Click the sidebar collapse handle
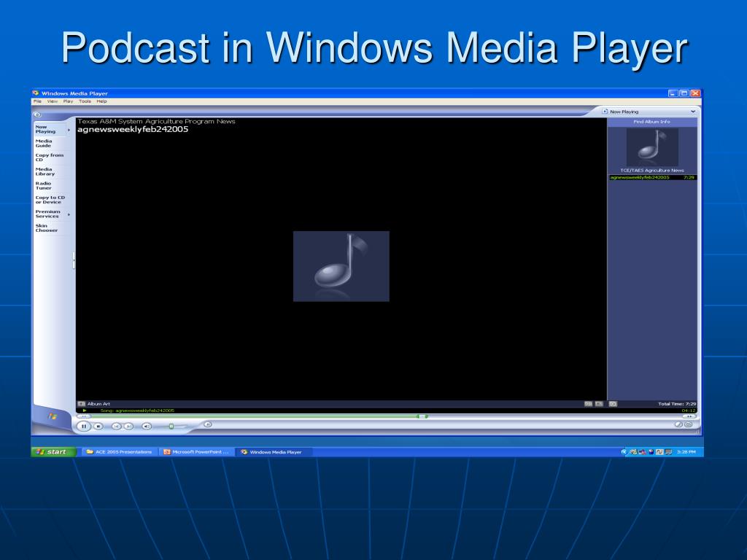Screen dimensions: 747x560 (74, 260)
